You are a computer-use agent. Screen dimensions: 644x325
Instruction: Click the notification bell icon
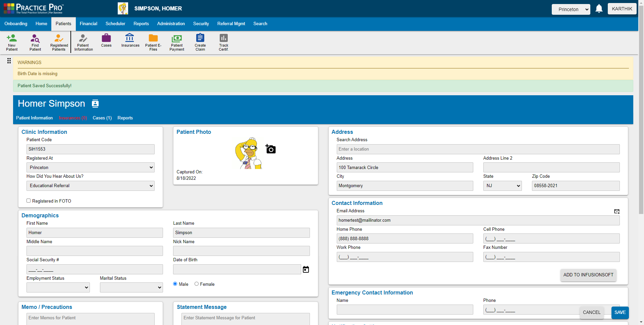tap(599, 8)
